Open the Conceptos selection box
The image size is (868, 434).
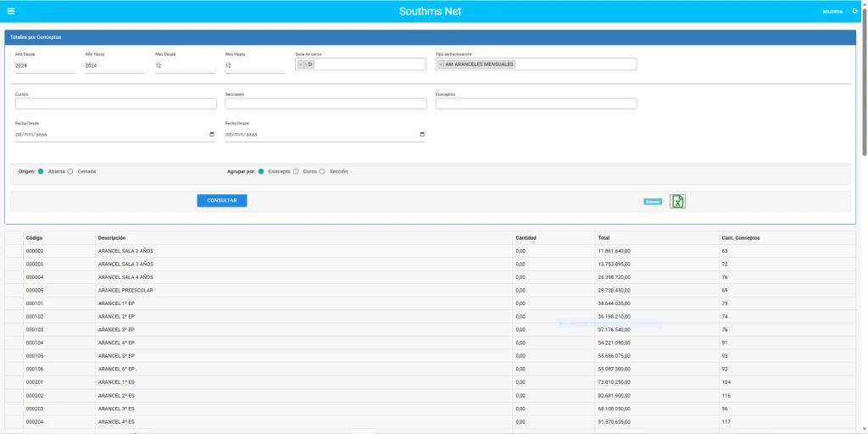(x=536, y=103)
